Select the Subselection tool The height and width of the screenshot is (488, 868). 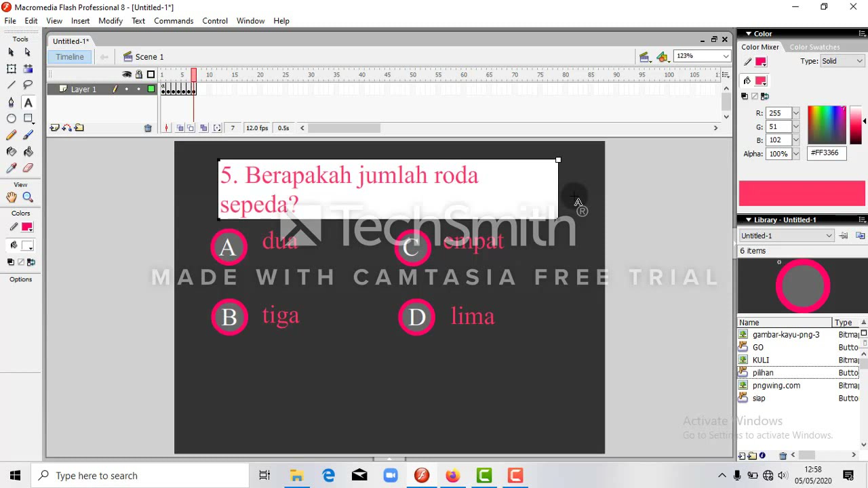click(28, 52)
